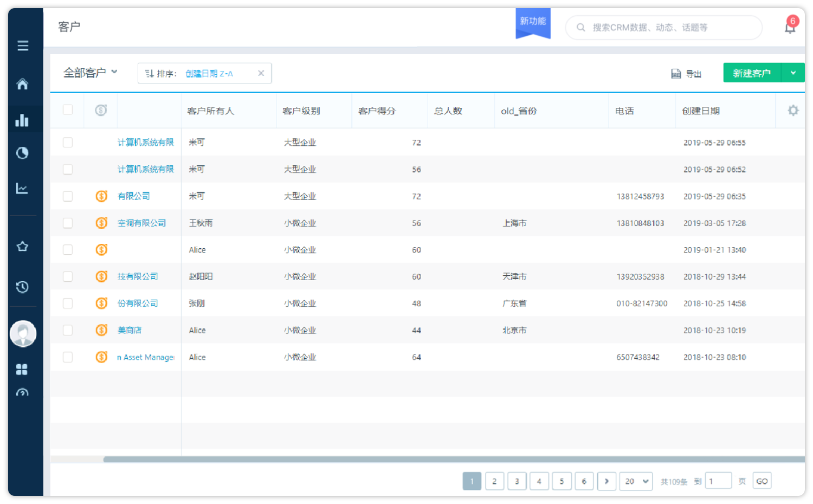Screen dimensions: 813x504
Task: Open the user avatar in sidebar
Action: click(23, 333)
